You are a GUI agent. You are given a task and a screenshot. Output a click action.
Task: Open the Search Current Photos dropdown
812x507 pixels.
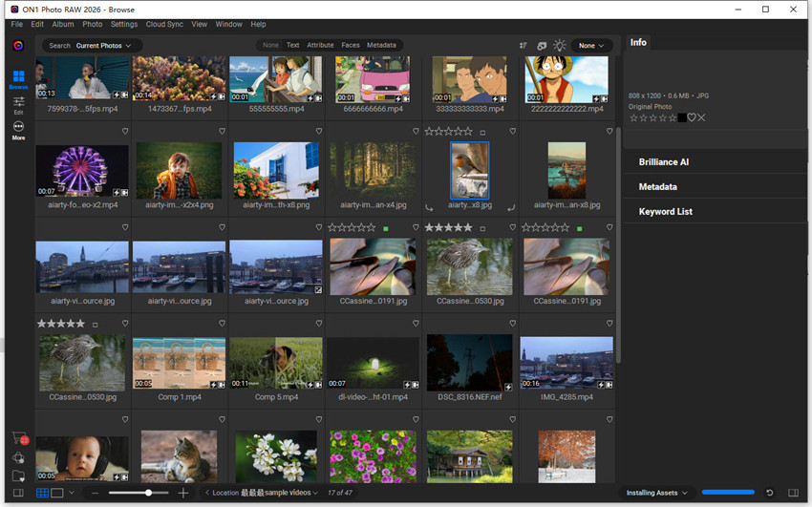coord(92,46)
